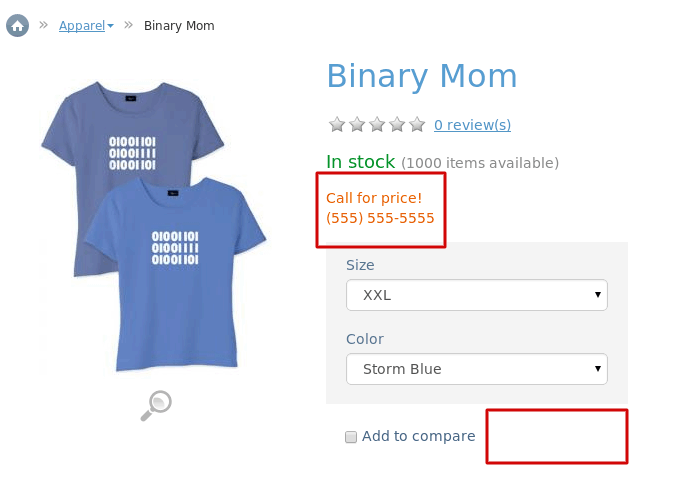Click the second rating star
The height and width of the screenshot is (477, 683).
pos(357,125)
